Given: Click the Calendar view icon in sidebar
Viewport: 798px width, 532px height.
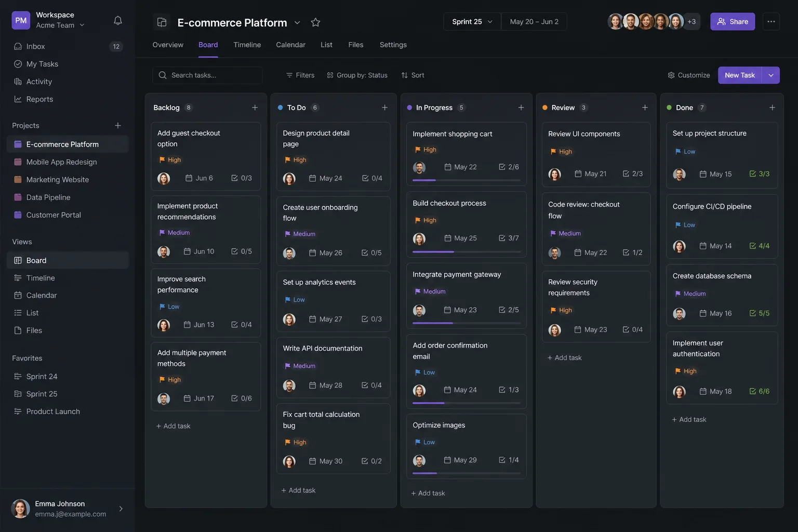Looking at the screenshot, I should (18, 295).
